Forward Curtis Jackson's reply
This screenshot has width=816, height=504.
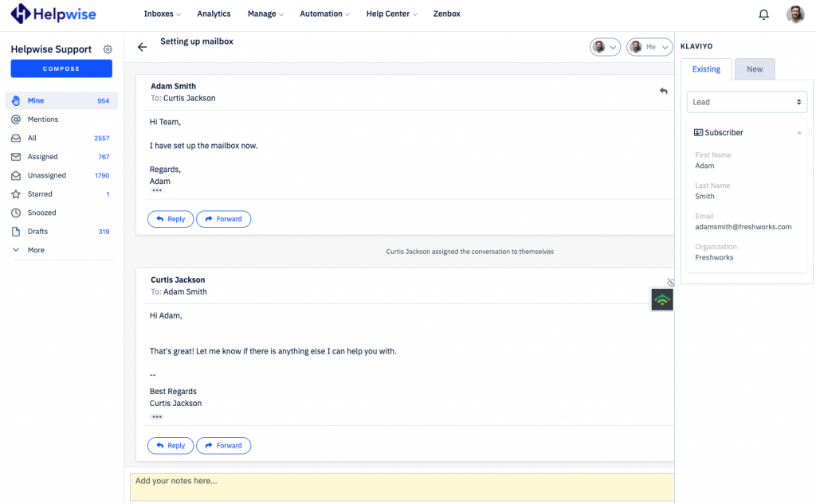223,445
